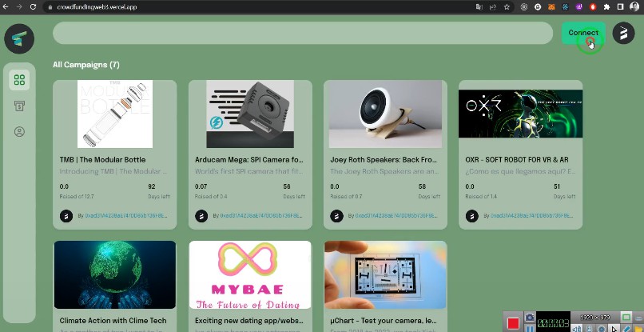The image size is (644, 332).
Task: Click the app logo at top left
Action: pyautogui.click(x=18, y=38)
